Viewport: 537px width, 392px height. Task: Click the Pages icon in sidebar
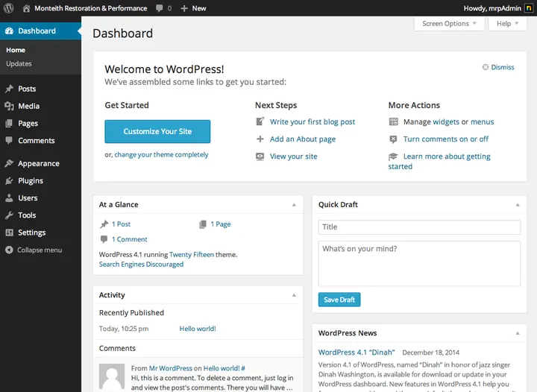tap(9, 124)
